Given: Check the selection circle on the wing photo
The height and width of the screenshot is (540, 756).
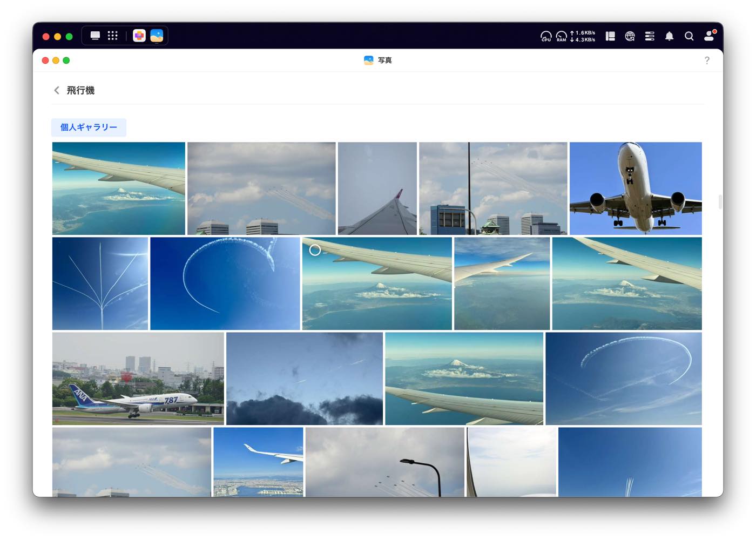Looking at the screenshot, I should pyautogui.click(x=315, y=250).
